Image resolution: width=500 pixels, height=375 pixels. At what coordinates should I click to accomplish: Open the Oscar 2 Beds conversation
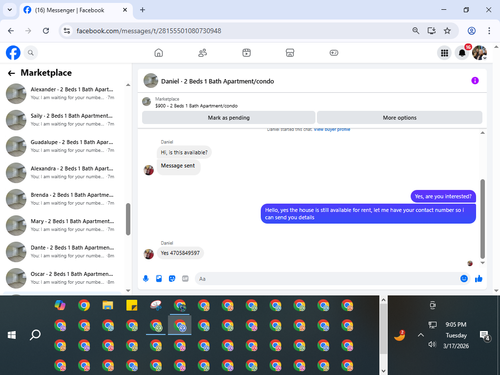point(64,278)
